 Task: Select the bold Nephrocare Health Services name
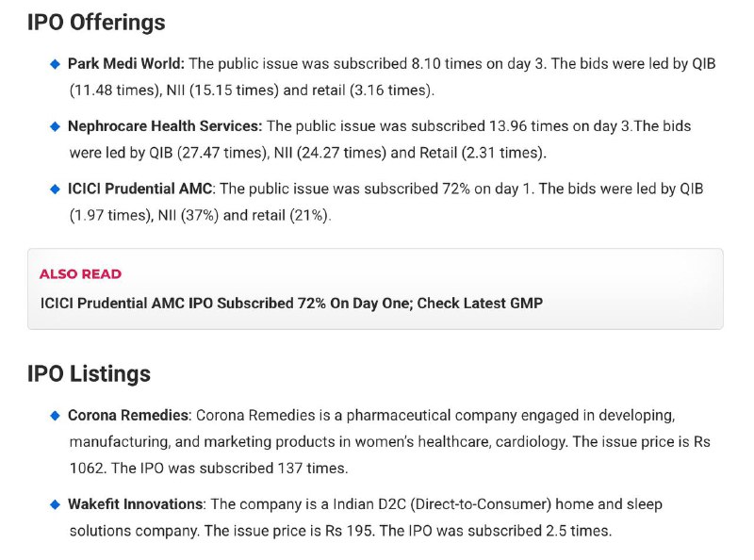click(x=165, y=126)
